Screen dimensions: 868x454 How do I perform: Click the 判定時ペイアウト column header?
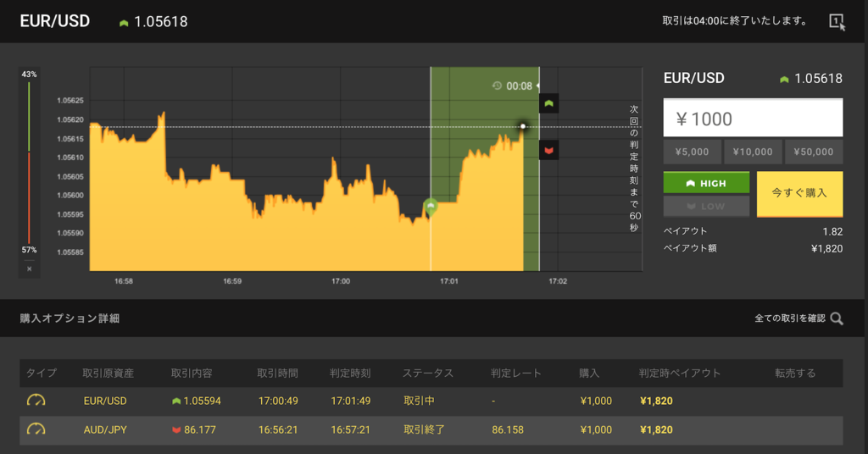pos(680,374)
